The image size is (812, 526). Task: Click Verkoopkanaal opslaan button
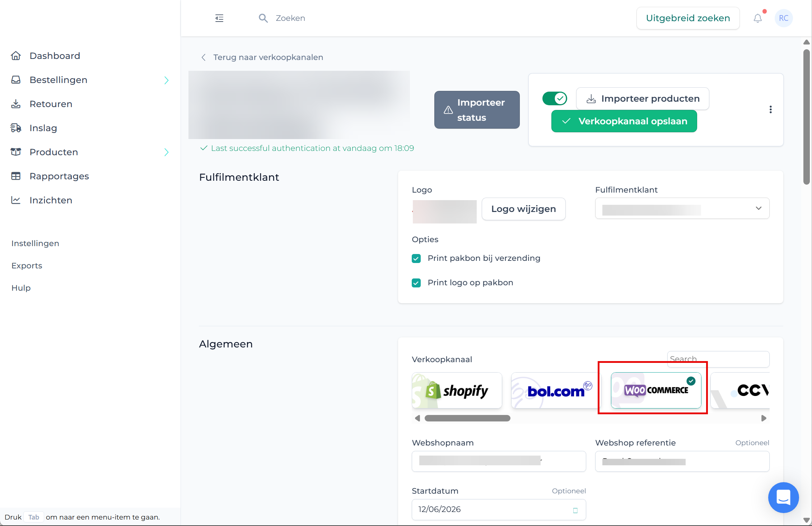(624, 121)
